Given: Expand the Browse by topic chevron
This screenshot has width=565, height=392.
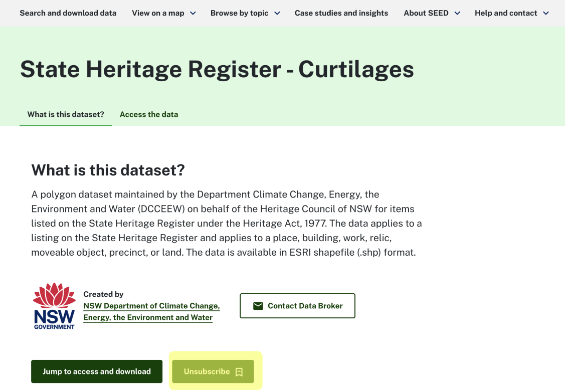Looking at the screenshot, I should tap(277, 14).
